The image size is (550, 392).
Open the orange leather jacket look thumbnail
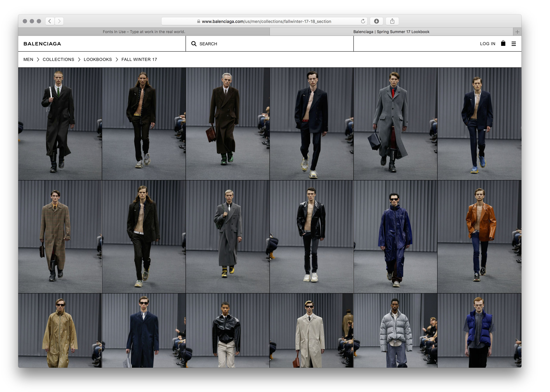479,237
